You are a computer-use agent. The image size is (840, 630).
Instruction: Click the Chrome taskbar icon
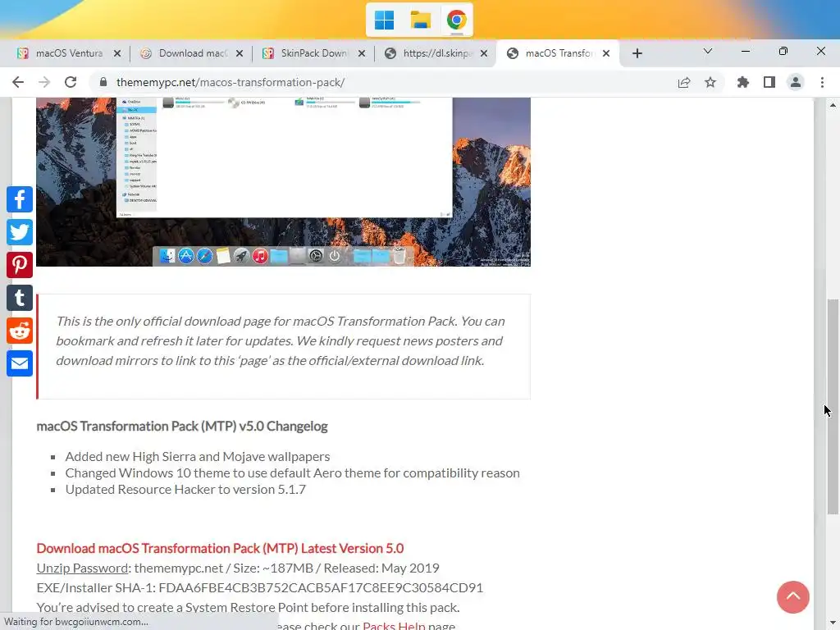coord(456,21)
